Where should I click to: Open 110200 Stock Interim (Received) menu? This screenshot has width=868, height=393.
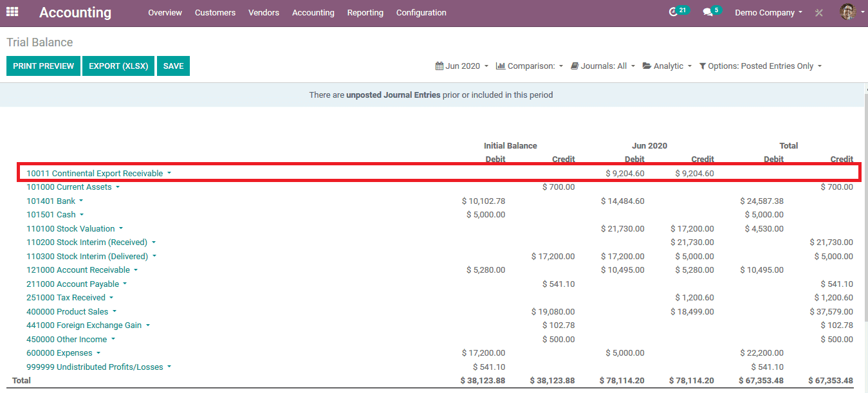[91, 242]
